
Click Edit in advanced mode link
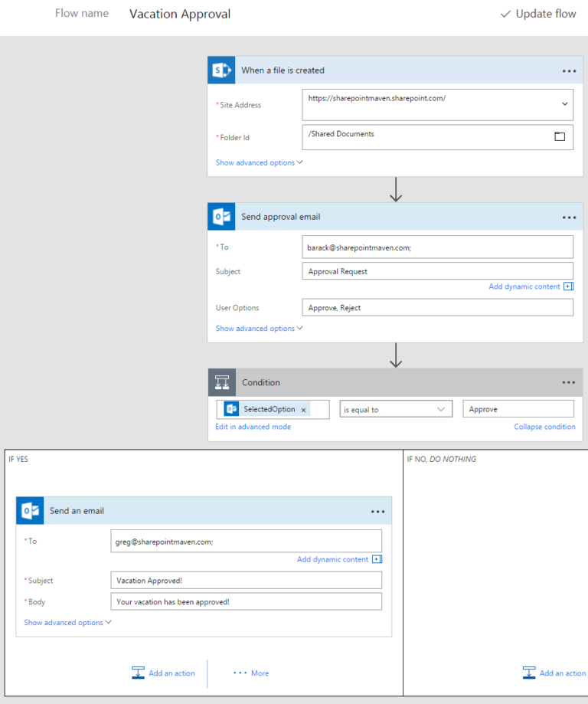(x=253, y=427)
